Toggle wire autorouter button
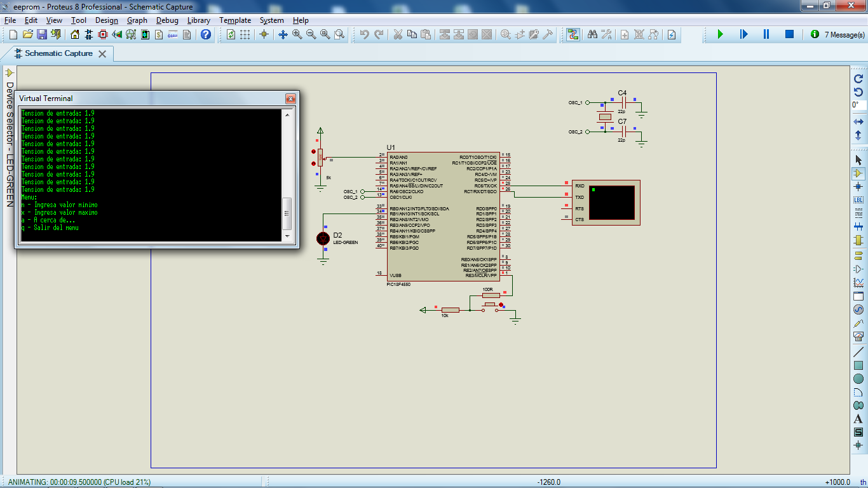Screen dimensions: 868x488 [573, 34]
